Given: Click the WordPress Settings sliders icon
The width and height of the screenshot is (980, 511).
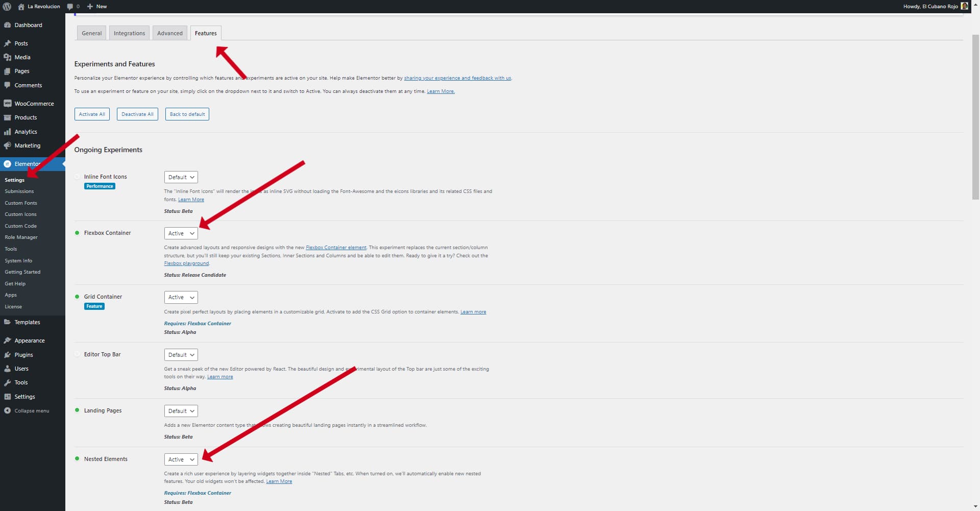Looking at the screenshot, I should pos(7,397).
